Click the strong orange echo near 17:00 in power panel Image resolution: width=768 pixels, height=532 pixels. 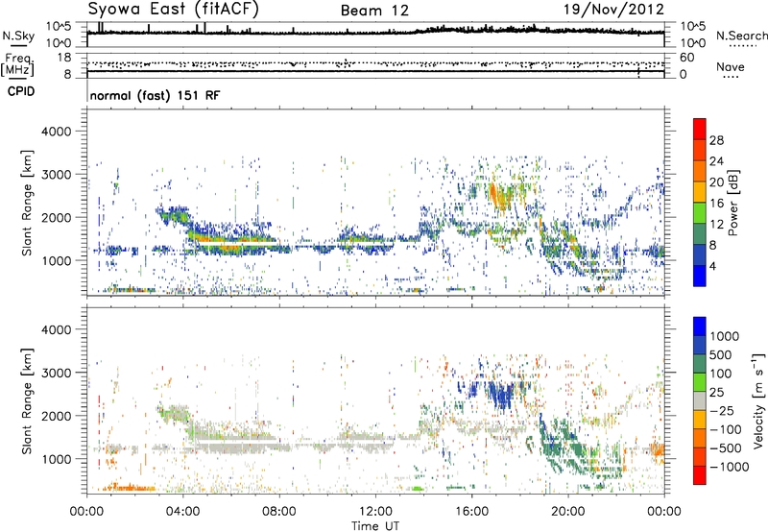498,197
